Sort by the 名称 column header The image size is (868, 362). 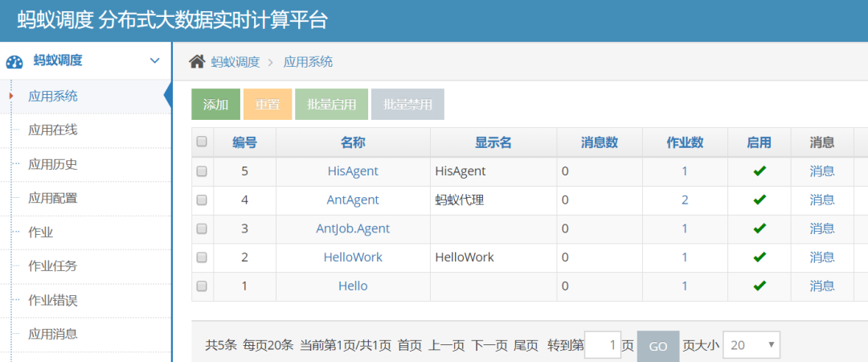pyautogui.click(x=353, y=142)
